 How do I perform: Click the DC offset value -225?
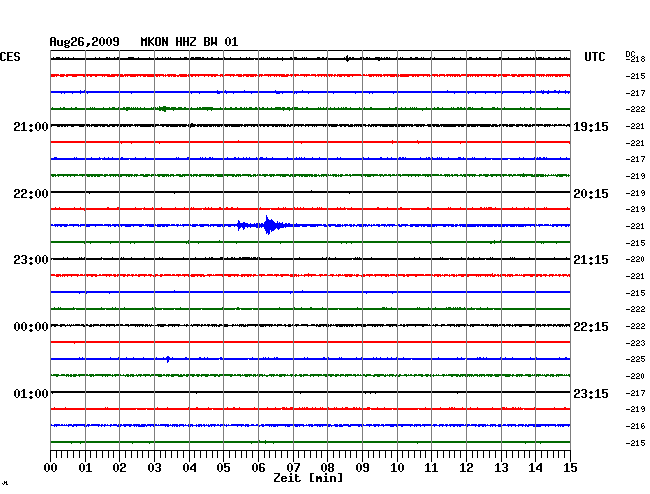click(635, 359)
